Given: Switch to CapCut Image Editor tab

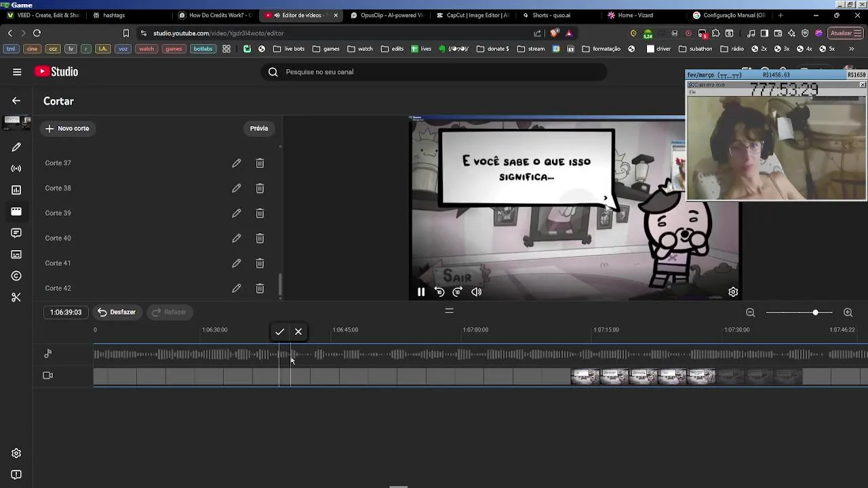Looking at the screenshot, I should coord(473,15).
